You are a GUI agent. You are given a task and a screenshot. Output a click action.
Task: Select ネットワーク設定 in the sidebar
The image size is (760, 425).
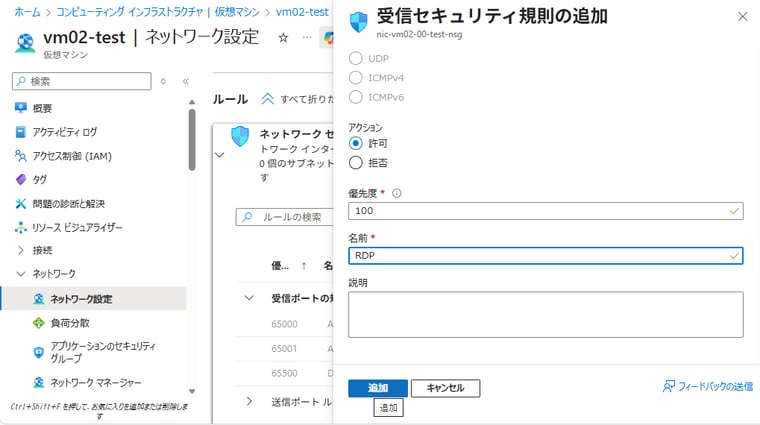(94, 299)
